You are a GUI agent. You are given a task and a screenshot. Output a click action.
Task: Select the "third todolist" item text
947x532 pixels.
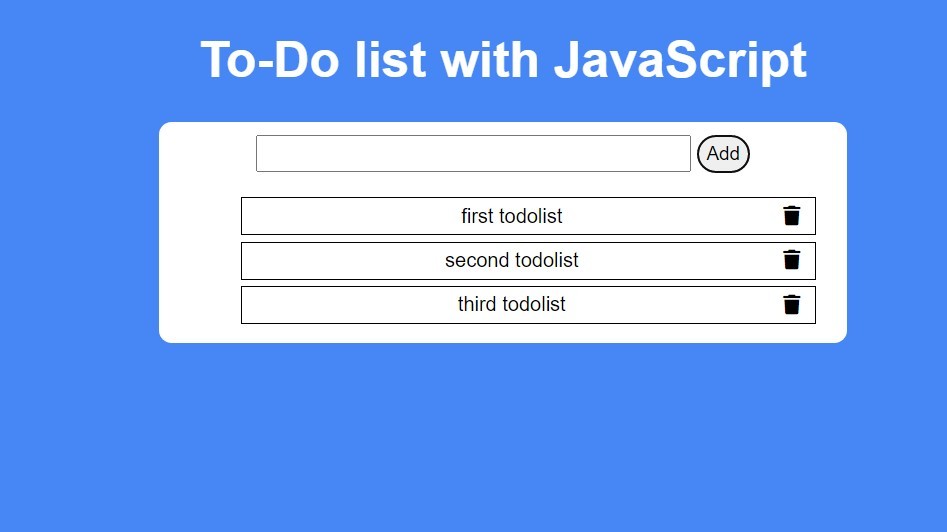[x=512, y=304]
